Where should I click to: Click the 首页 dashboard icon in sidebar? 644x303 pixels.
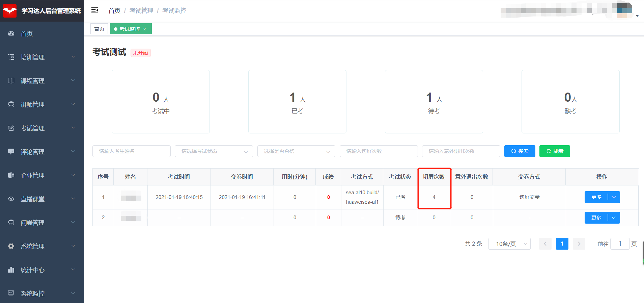pos(11,33)
